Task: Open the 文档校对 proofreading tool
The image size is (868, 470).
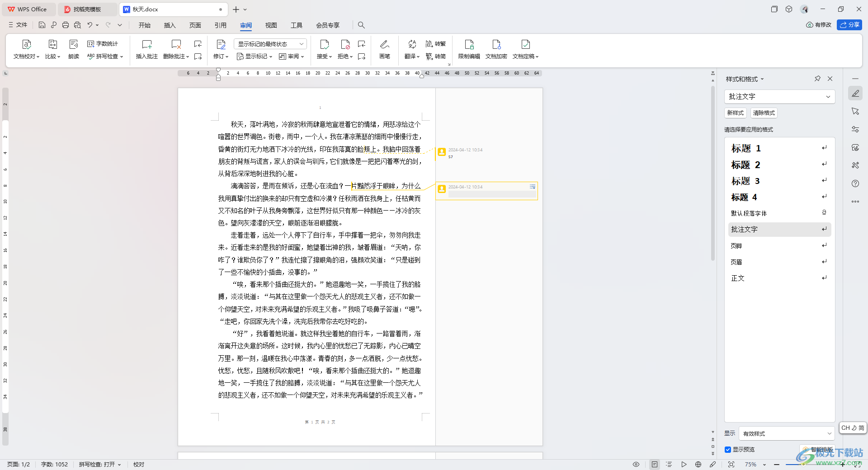Action: (26, 49)
